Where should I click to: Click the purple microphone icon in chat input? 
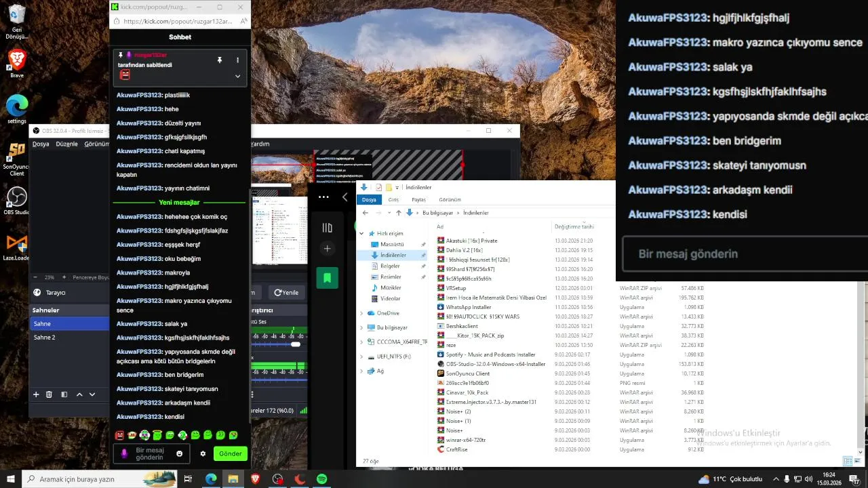[124, 453]
